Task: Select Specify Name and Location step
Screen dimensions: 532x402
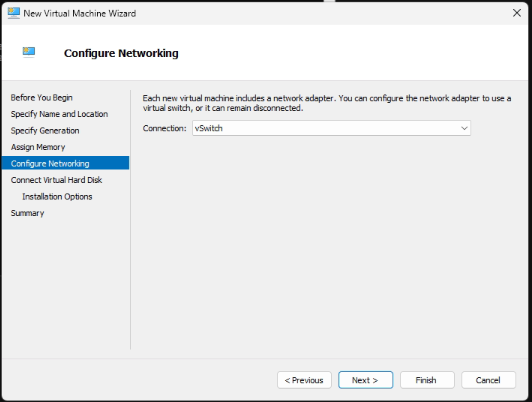Action: [59, 114]
